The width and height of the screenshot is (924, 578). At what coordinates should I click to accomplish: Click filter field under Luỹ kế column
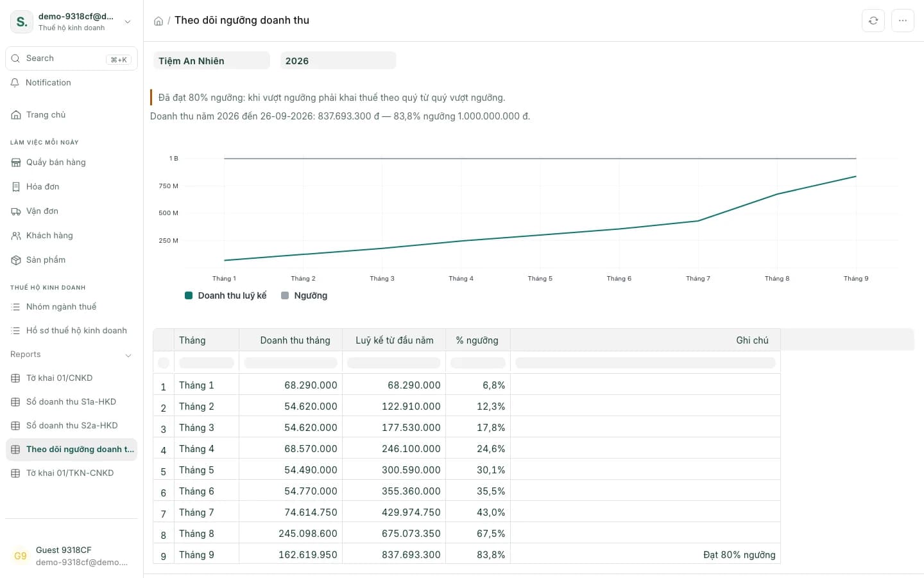click(394, 363)
